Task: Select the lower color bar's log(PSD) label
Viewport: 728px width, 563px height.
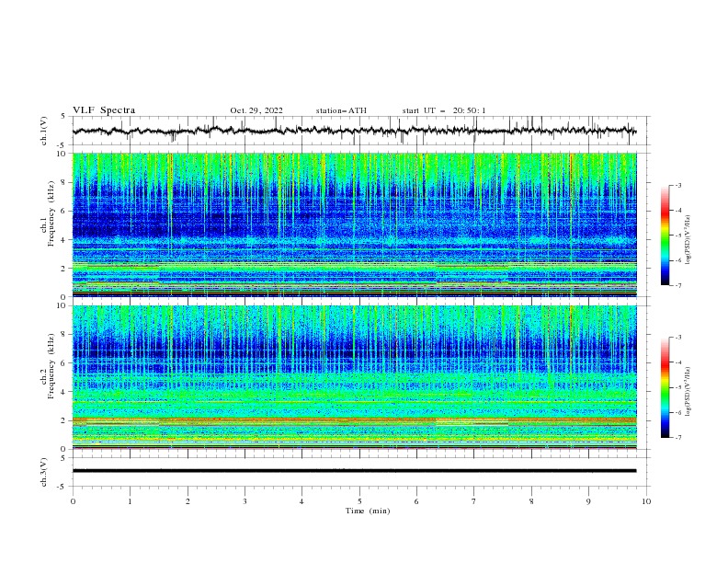Action: click(688, 392)
